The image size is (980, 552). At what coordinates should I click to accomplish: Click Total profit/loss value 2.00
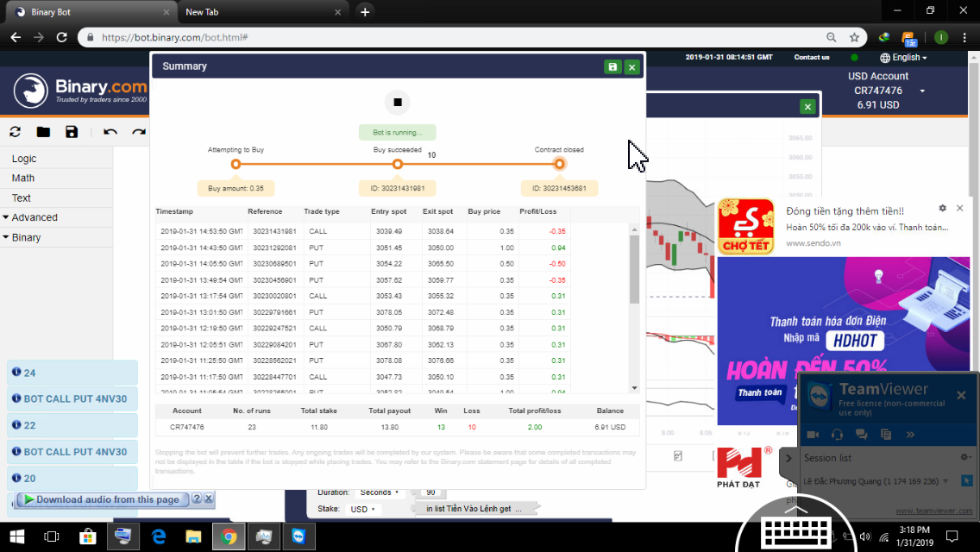coord(534,428)
